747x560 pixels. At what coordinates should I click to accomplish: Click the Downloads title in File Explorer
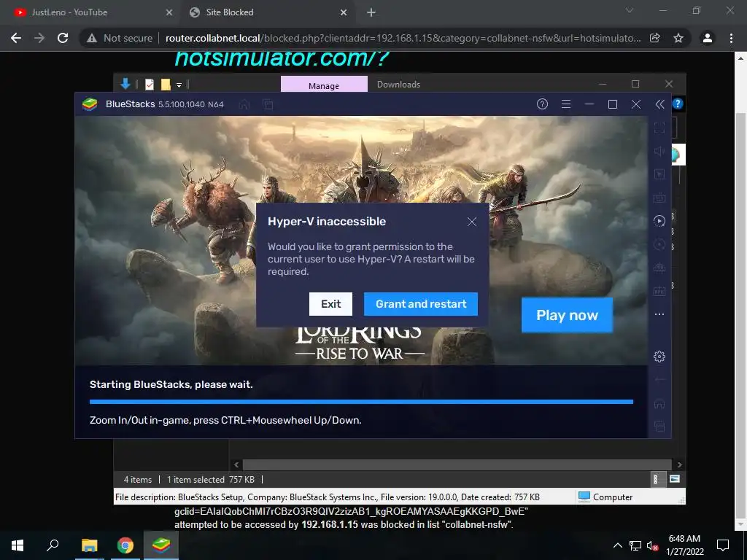pos(398,85)
